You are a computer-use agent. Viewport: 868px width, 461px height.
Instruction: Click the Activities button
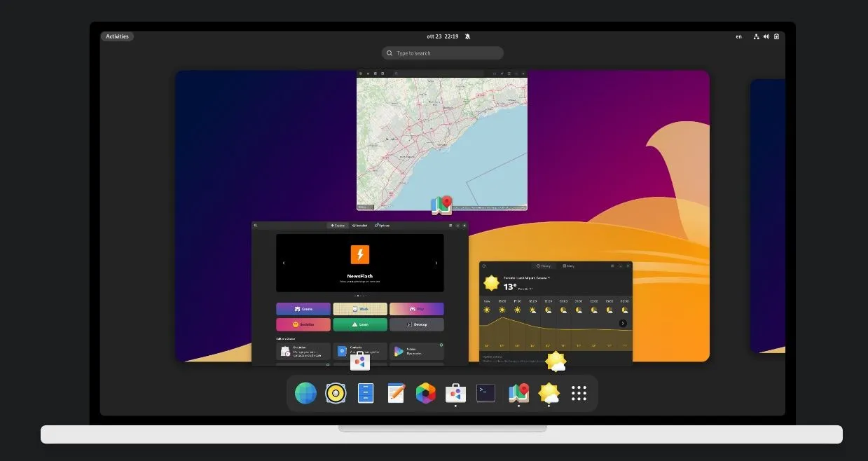pyautogui.click(x=117, y=36)
